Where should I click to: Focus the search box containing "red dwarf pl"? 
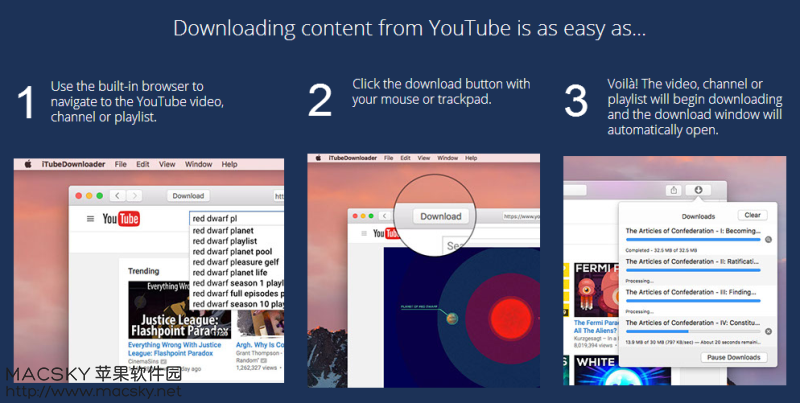coord(236,218)
